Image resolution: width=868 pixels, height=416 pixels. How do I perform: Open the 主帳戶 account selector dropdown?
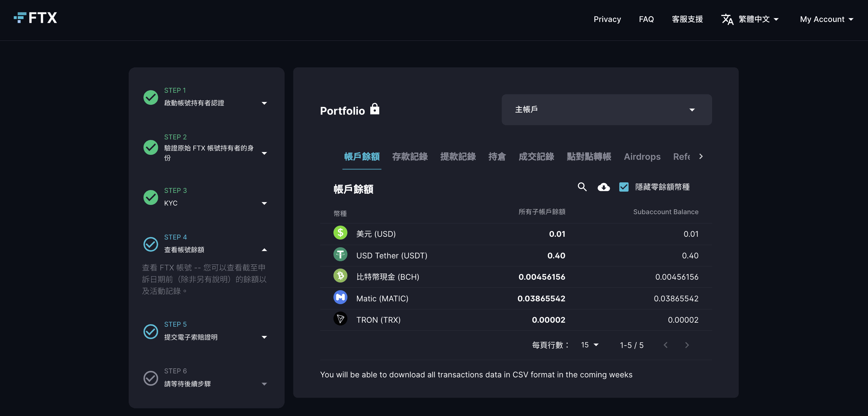(x=607, y=110)
